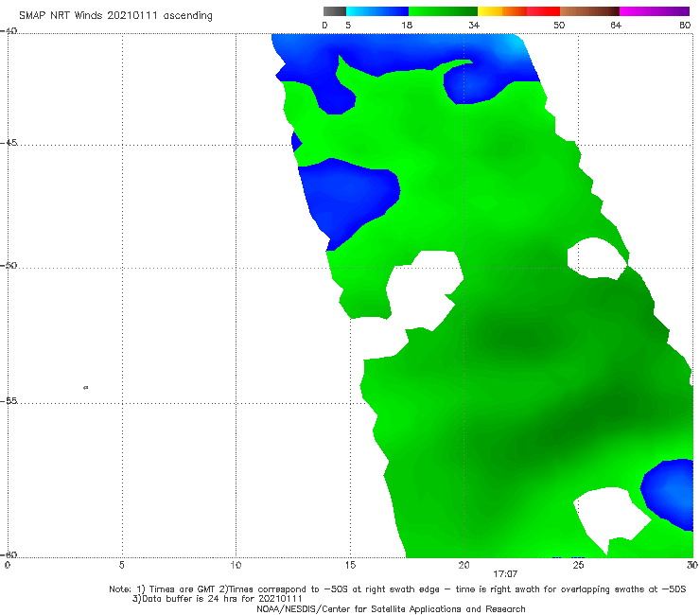The height and width of the screenshot is (615, 700).
Task: Click longitude axis label '30'
Action: click(x=692, y=566)
